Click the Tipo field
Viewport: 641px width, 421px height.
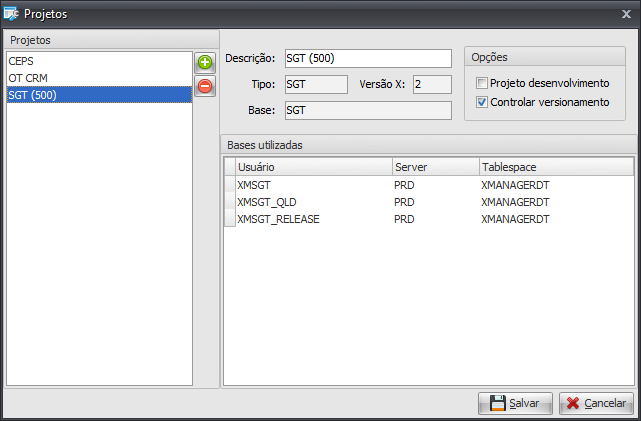coord(315,85)
